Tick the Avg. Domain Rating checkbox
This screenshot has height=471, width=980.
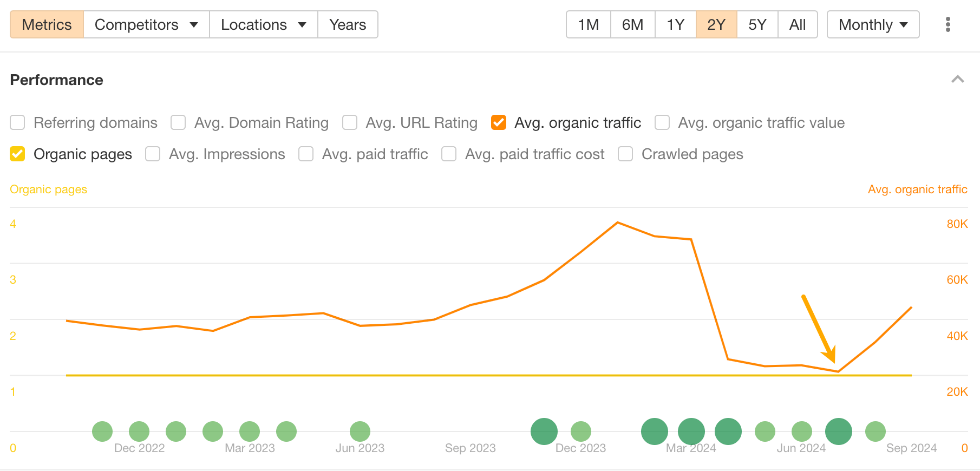coord(178,123)
